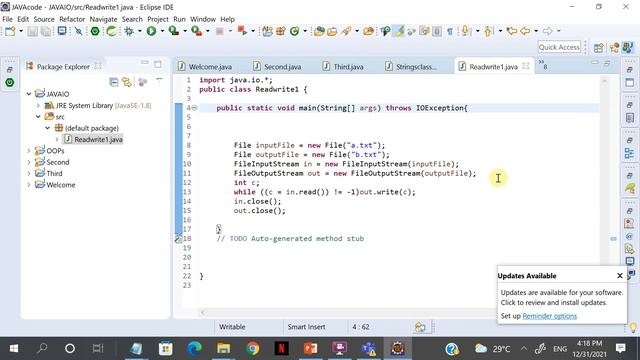Click the green Spring Boot dashboard icon
This screenshot has height=360, width=640.
[95, 31]
